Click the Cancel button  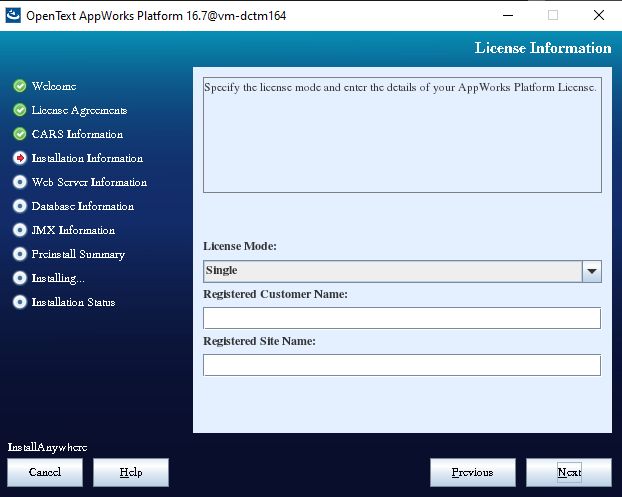[45, 472]
